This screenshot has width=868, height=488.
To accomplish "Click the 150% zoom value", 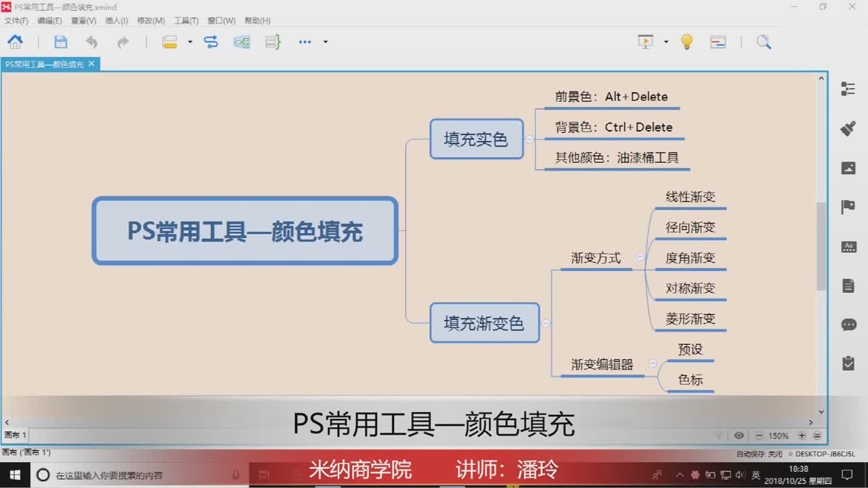I will pyautogui.click(x=778, y=436).
